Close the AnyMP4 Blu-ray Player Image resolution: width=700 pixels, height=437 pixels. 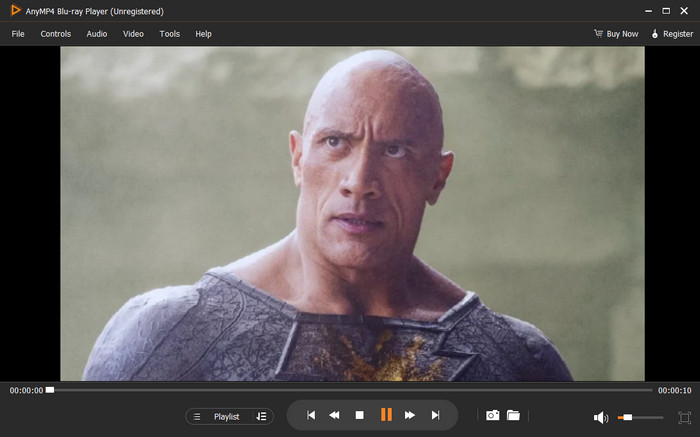point(684,11)
